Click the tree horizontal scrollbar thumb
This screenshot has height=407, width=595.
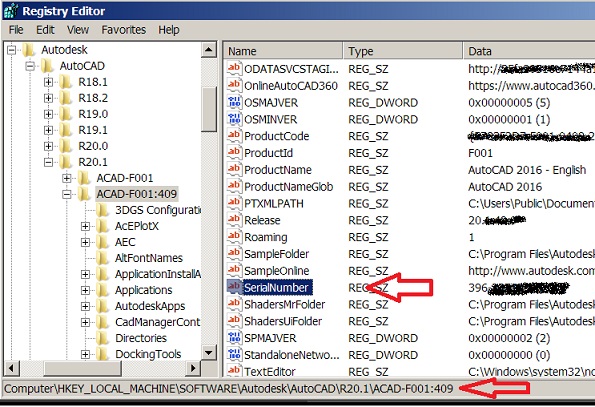[x=83, y=368]
